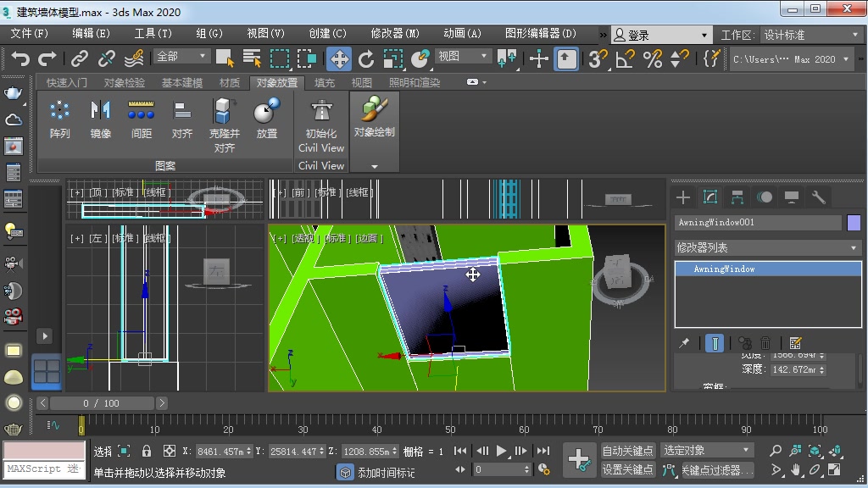The height and width of the screenshot is (488, 868).
Task: Select the Mirror tool in the ribbon
Action: click(100, 119)
